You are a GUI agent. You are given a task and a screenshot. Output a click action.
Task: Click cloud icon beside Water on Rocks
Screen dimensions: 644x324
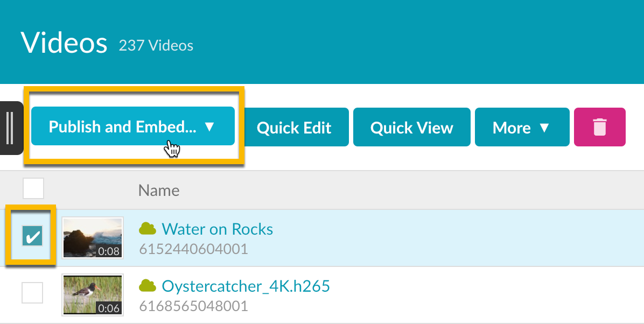click(x=148, y=229)
